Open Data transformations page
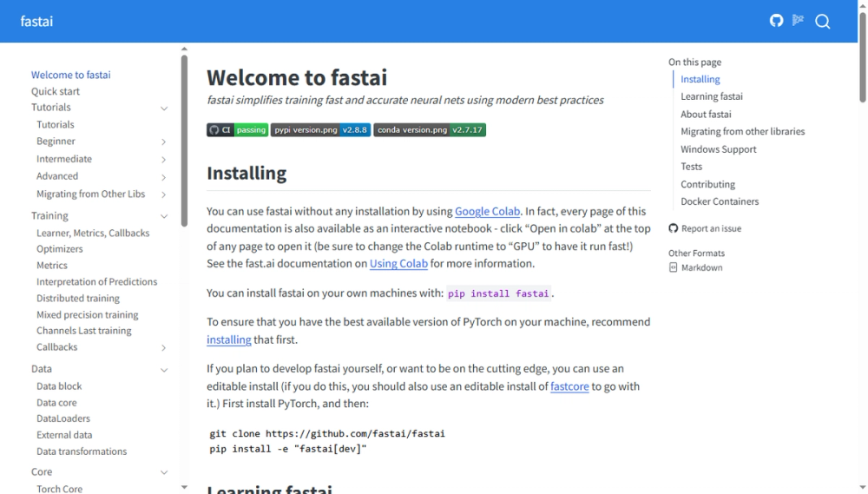868x494 pixels. click(82, 451)
